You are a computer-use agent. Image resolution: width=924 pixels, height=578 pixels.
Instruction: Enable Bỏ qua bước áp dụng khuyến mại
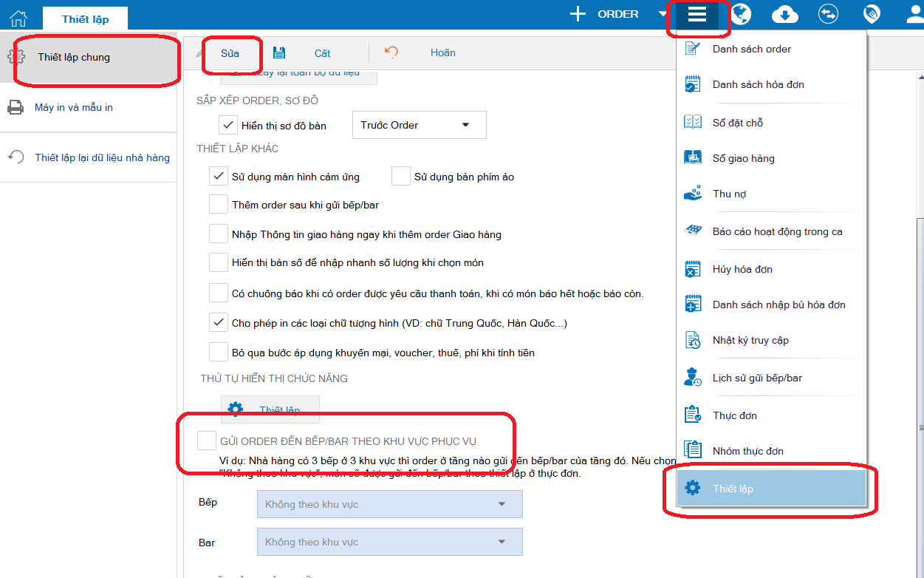click(x=218, y=352)
